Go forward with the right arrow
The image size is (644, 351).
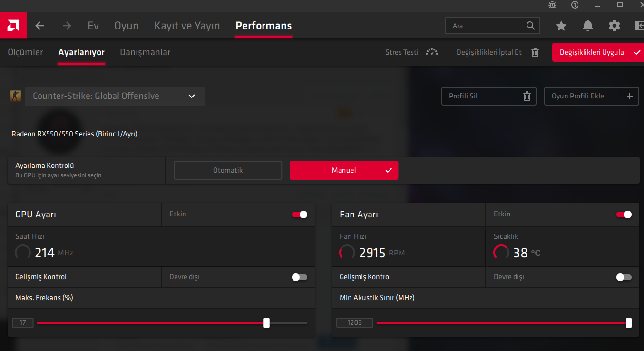(x=67, y=26)
